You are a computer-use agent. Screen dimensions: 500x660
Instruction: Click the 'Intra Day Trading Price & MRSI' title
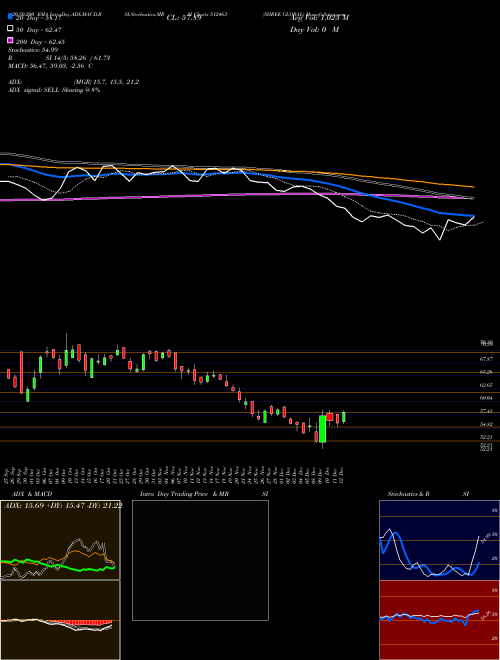click(x=204, y=494)
